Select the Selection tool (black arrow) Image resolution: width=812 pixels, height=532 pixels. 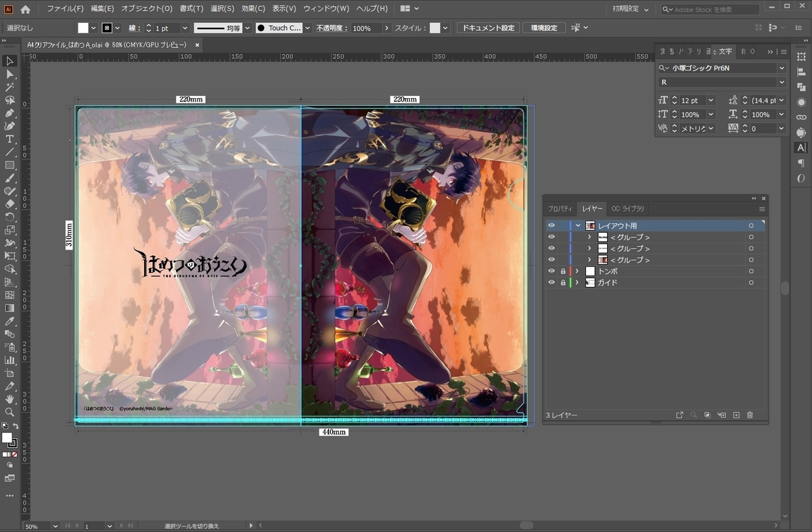(x=9, y=62)
